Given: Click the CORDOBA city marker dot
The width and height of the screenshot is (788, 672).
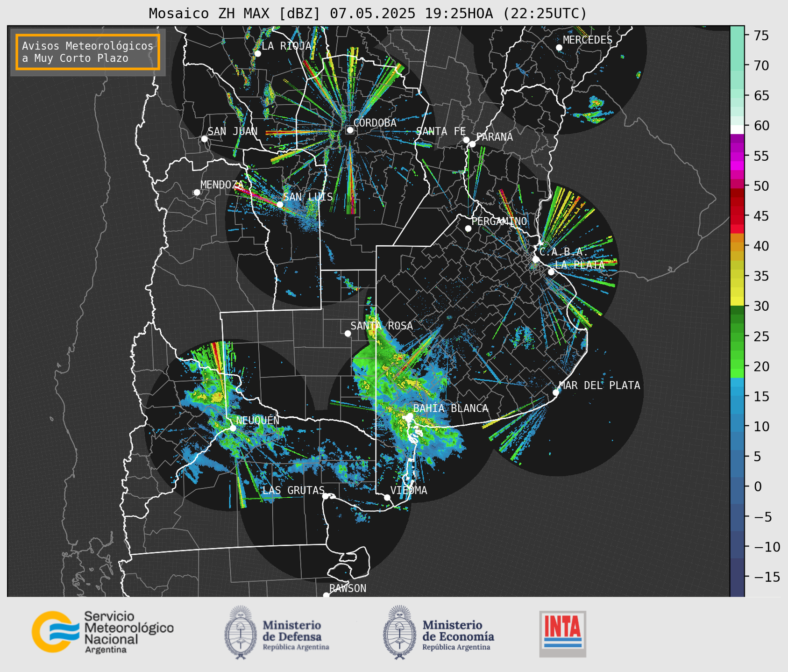Looking at the screenshot, I should 350,130.
